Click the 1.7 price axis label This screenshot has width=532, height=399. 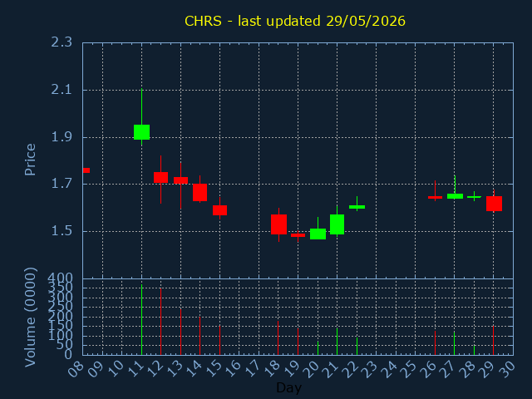[x=62, y=185]
